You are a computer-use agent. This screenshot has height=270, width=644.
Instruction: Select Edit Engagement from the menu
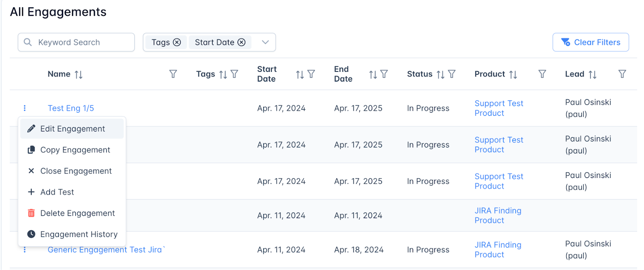tap(72, 129)
